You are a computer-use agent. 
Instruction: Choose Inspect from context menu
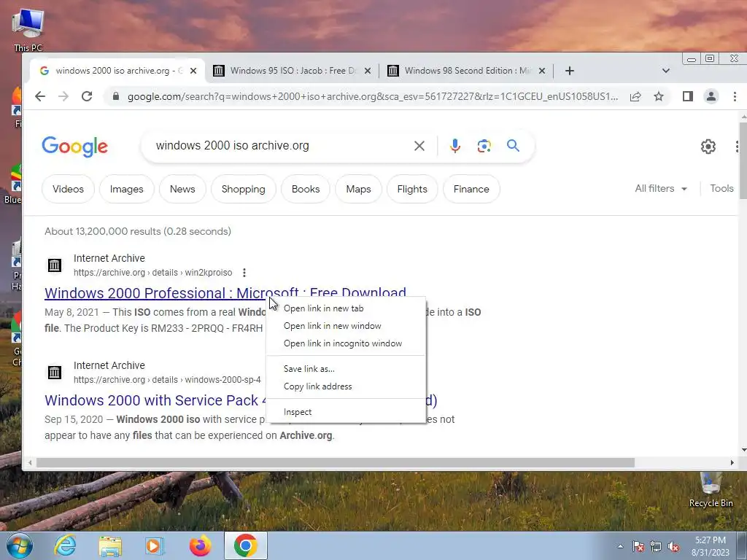coord(346,413)
